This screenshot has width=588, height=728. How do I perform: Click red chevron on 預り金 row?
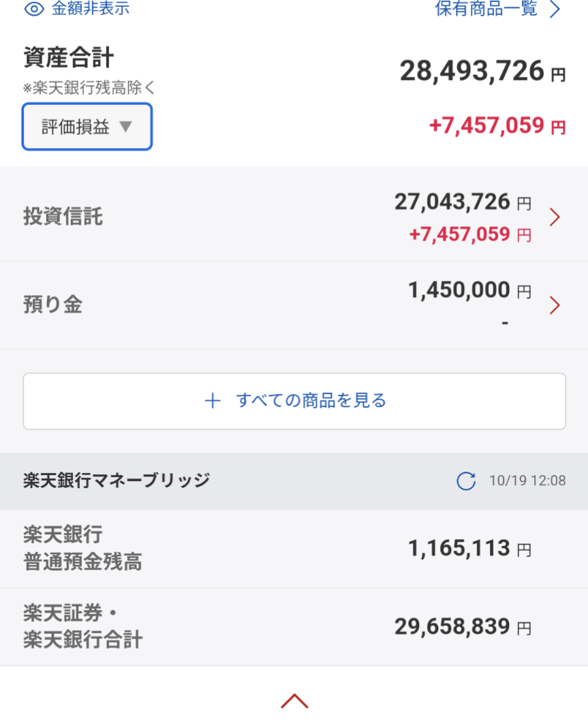point(555,305)
